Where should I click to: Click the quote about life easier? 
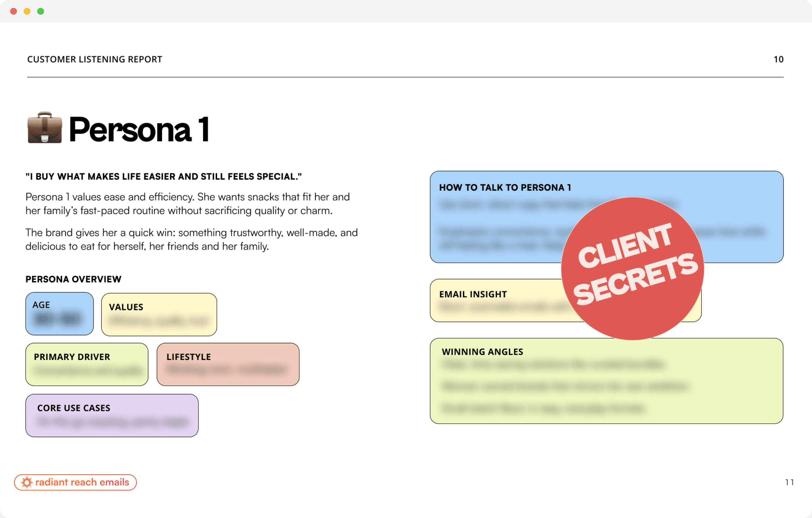click(x=164, y=177)
